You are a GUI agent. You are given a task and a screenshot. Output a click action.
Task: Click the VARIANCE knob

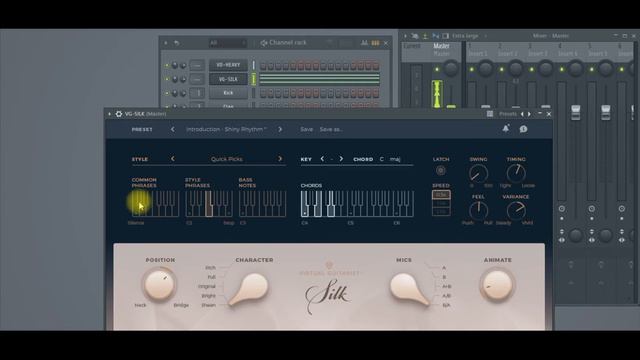coord(516,211)
